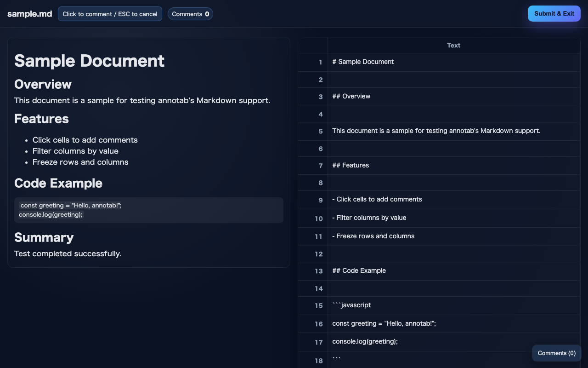Click the '- Freeze rows and columns' cell
Screen dimensions: 588x368
pos(453,236)
